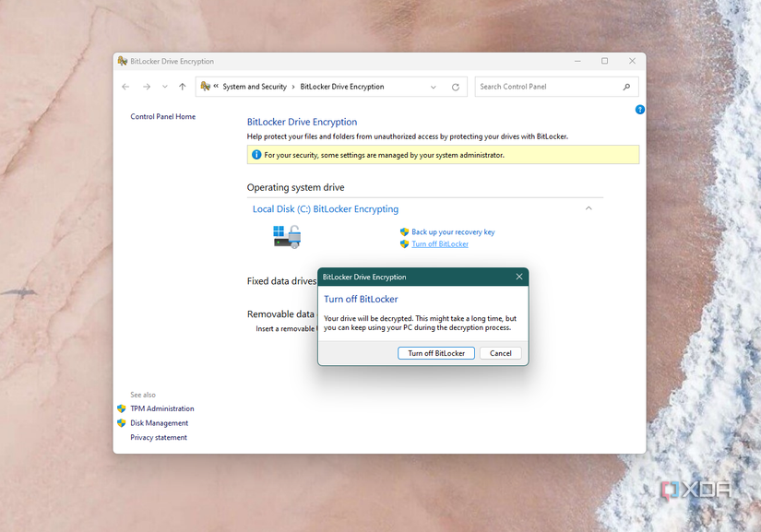Image resolution: width=761 pixels, height=532 pixels.
Task: Close the BitLocker Drive Encryption window
Action: (x=632, y=61)
